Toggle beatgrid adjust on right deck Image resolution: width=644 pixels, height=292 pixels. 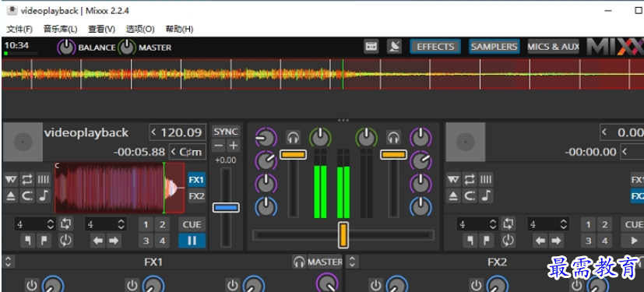click(x=485, y=179)
